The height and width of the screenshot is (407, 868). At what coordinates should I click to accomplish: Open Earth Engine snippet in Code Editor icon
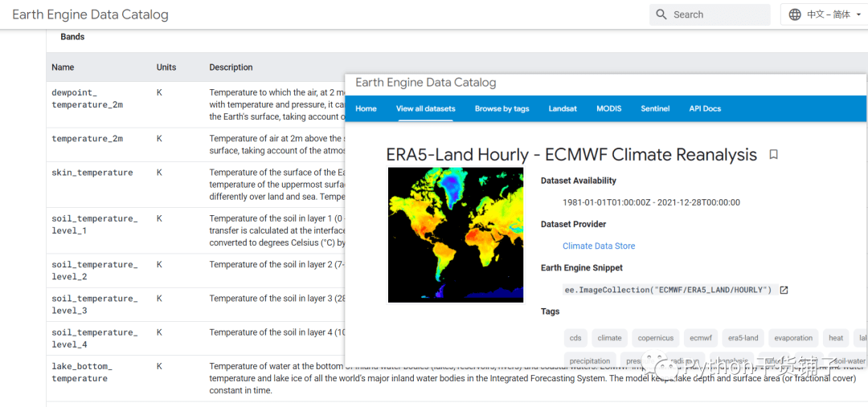(x=784, y=291)
